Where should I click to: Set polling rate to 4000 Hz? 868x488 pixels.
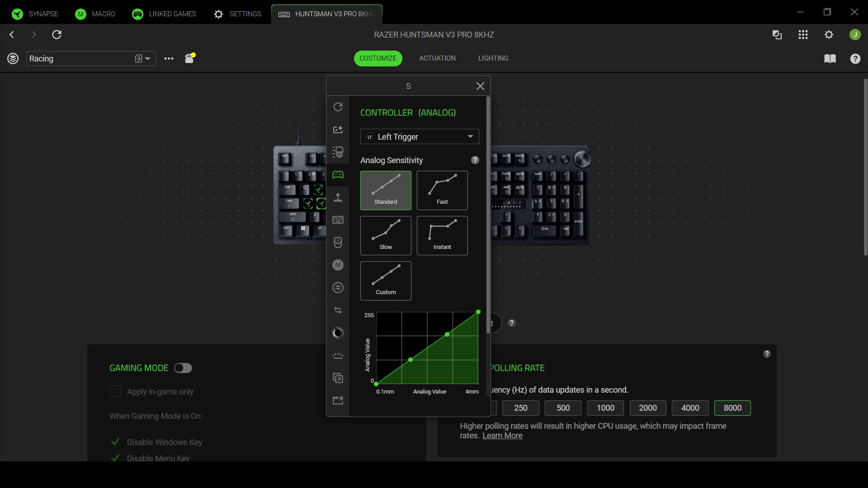(690, 408)
